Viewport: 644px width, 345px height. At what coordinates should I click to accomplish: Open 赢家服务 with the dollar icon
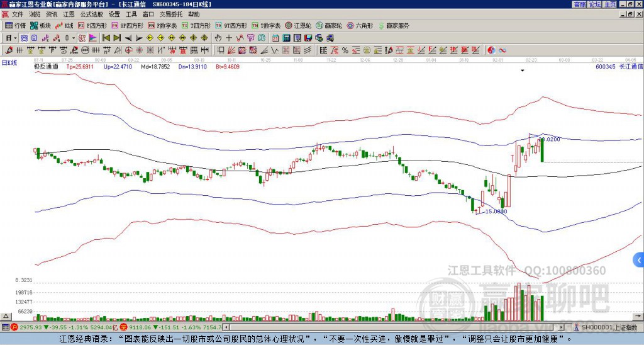pyautogui.click(x=394, y=25)
